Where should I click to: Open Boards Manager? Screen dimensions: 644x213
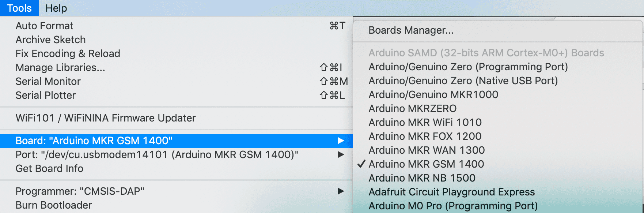(x=411, y=30)
